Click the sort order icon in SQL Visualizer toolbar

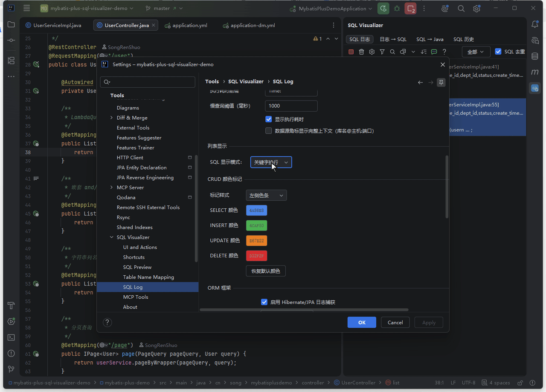[x=424, y=52]
